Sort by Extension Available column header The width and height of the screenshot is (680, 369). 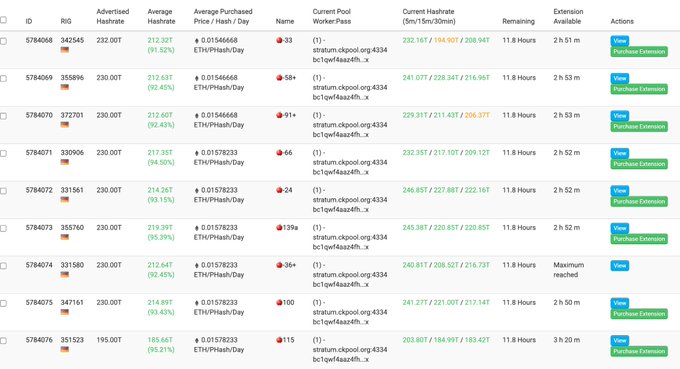568,16
